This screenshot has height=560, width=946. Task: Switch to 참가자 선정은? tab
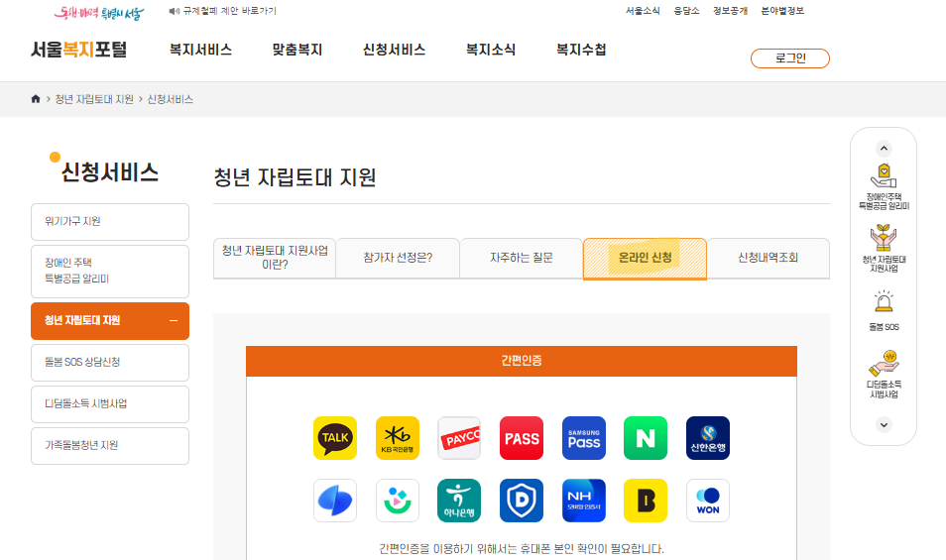click(398, 258)
